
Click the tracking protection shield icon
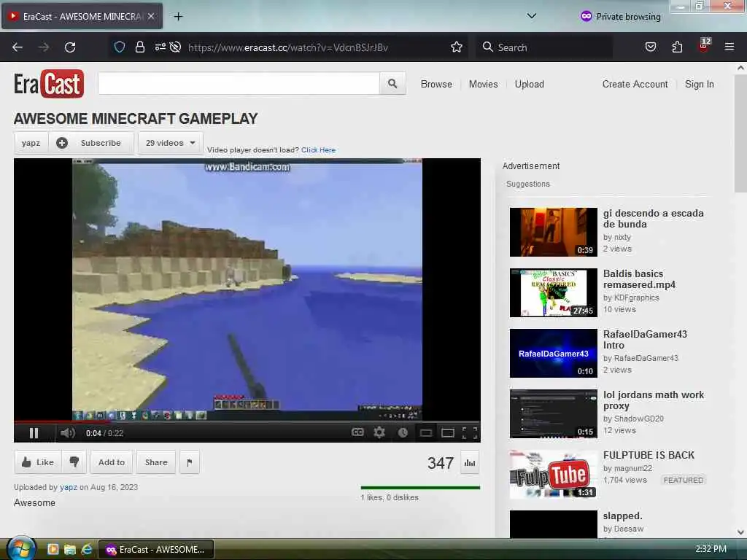(120, 47)
